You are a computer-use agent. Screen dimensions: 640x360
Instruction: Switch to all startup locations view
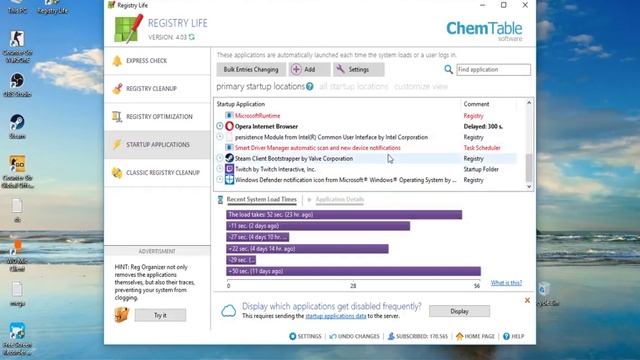[353, 87]
